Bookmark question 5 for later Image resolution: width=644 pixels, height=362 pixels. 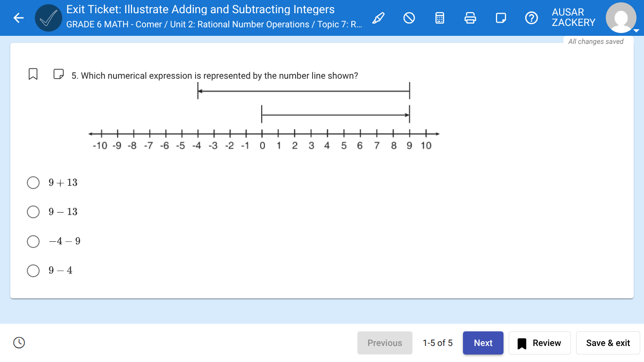tap(33, 74)
